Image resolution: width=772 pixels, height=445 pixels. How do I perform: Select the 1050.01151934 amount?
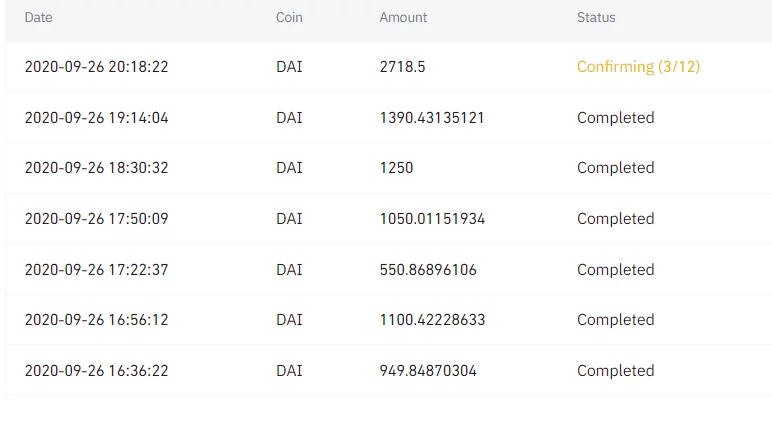coord(432,219)
